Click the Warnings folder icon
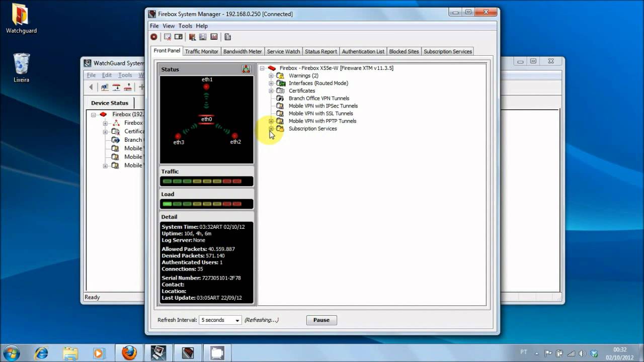The height and width of the screenshot is (362, 644). pyautogui.click(x=280, y=75)
